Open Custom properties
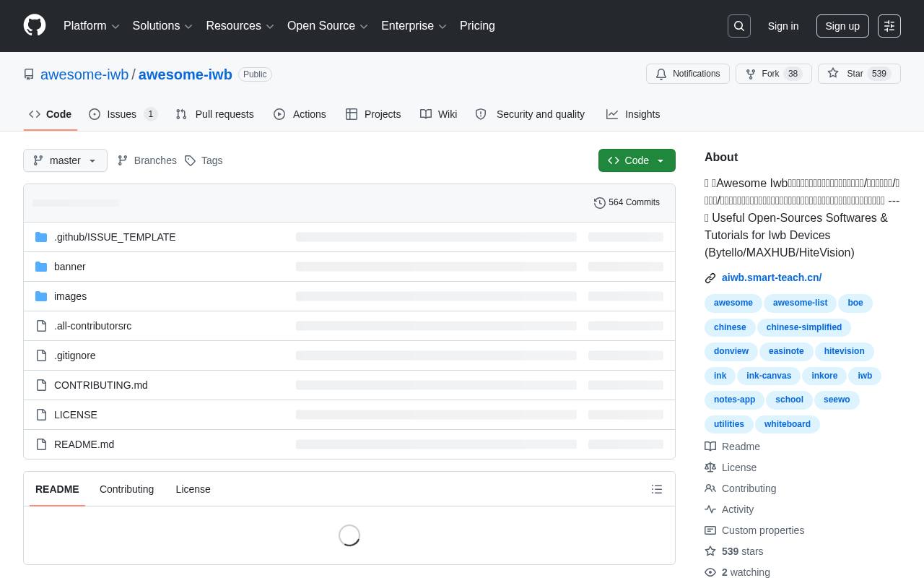 [x=754, y=530]
